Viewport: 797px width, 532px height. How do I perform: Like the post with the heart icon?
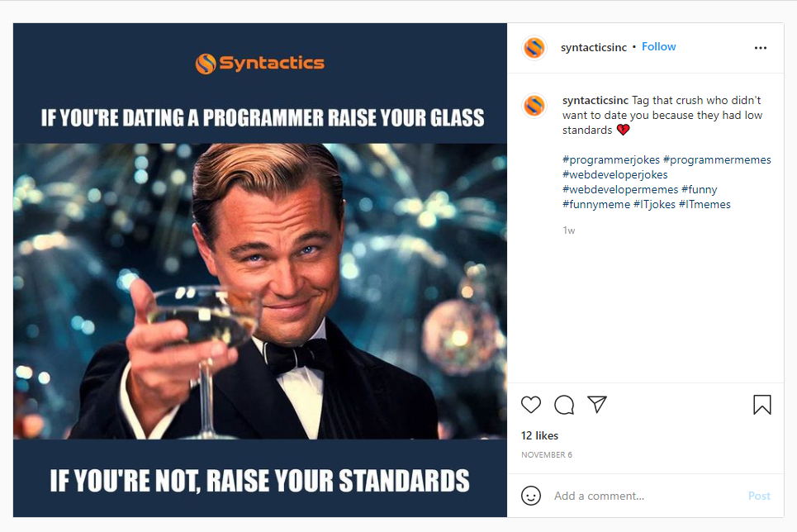(x=531, y=405)
